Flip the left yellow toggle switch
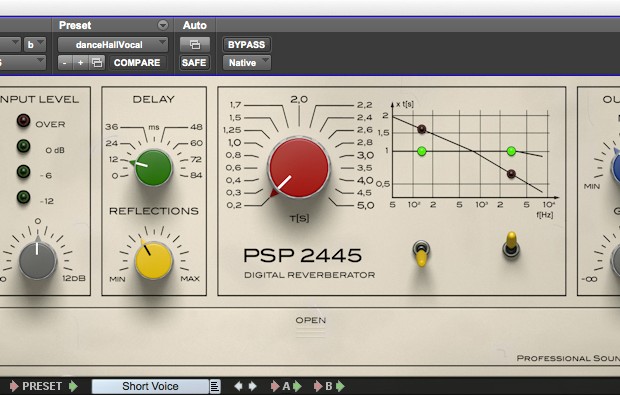The image size is (620, 395). pos(422,253)
